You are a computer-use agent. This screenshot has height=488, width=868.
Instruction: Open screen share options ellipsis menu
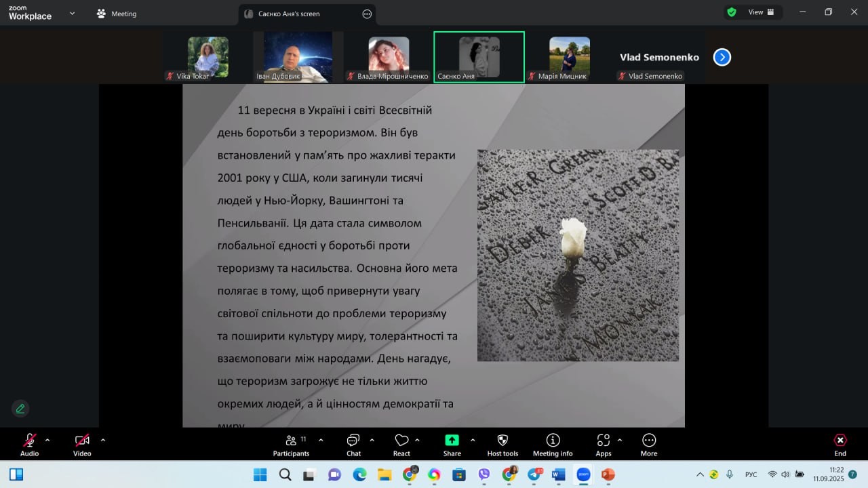tap(367, 14)
